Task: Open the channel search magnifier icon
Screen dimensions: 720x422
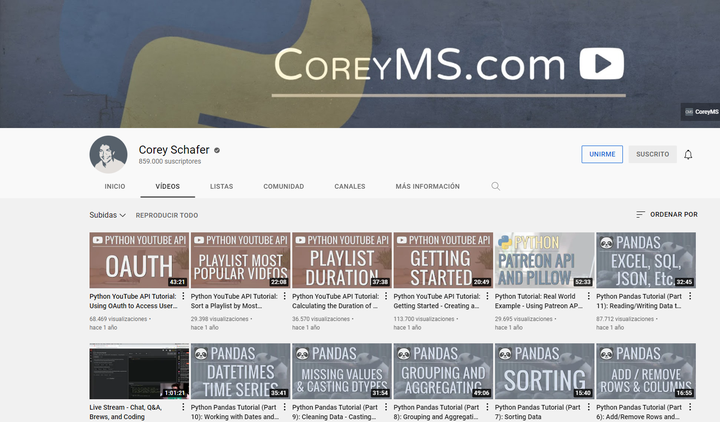Action: (x=495, y=186)
